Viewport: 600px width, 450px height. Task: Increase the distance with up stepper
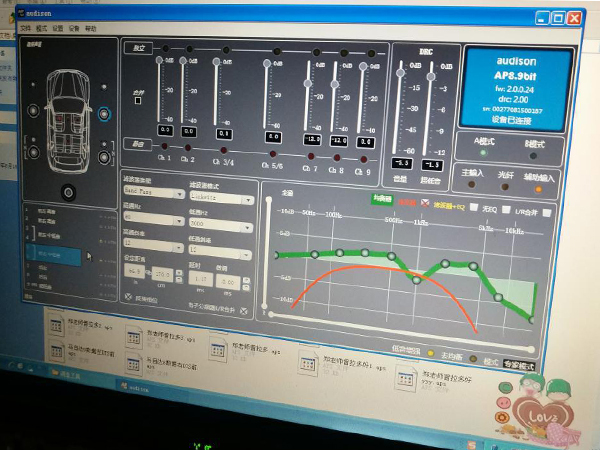(x=179, y=273)
